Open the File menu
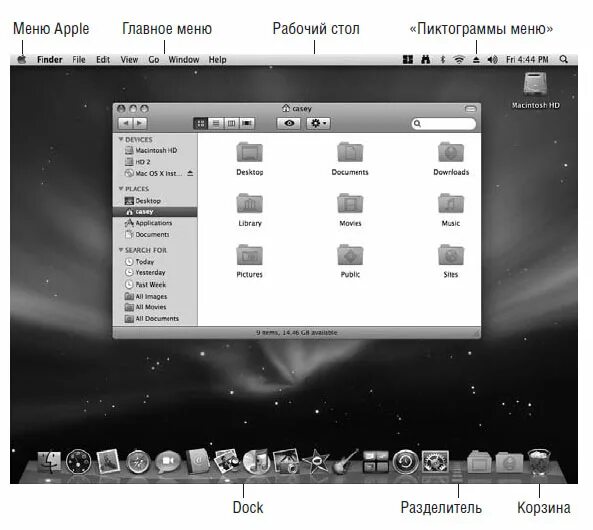 click(x=79, y=60)
